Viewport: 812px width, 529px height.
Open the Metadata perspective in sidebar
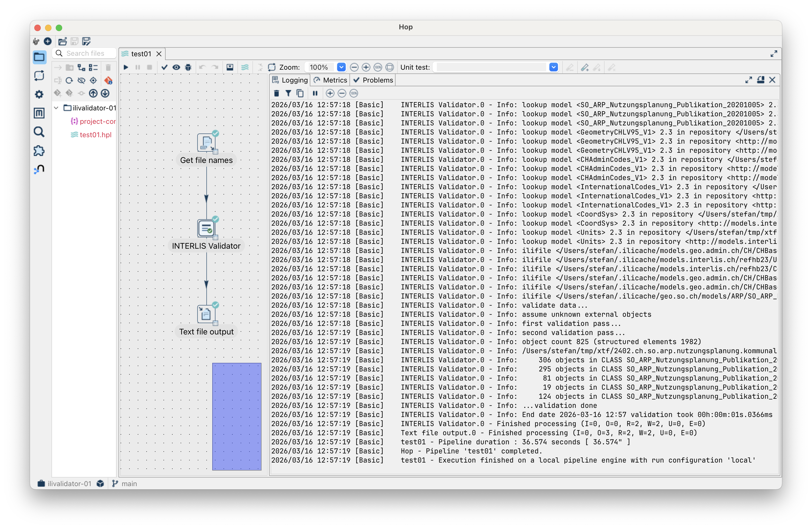(39, 113)
